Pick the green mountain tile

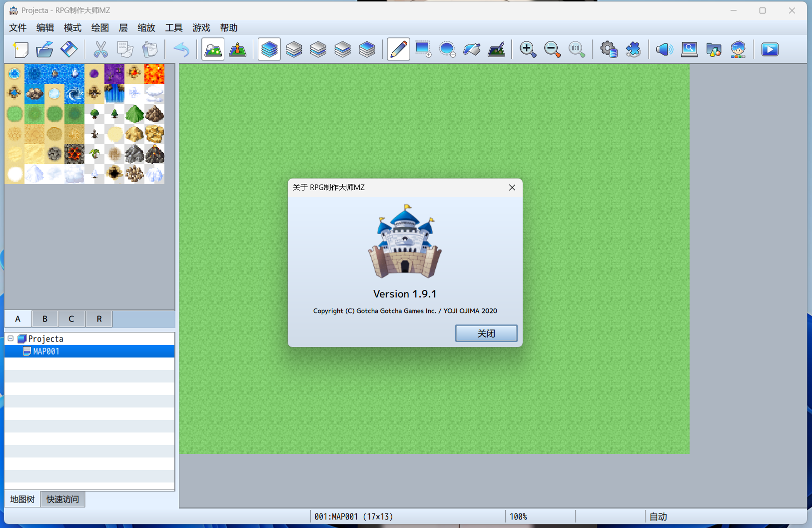[x=134, y=114]
